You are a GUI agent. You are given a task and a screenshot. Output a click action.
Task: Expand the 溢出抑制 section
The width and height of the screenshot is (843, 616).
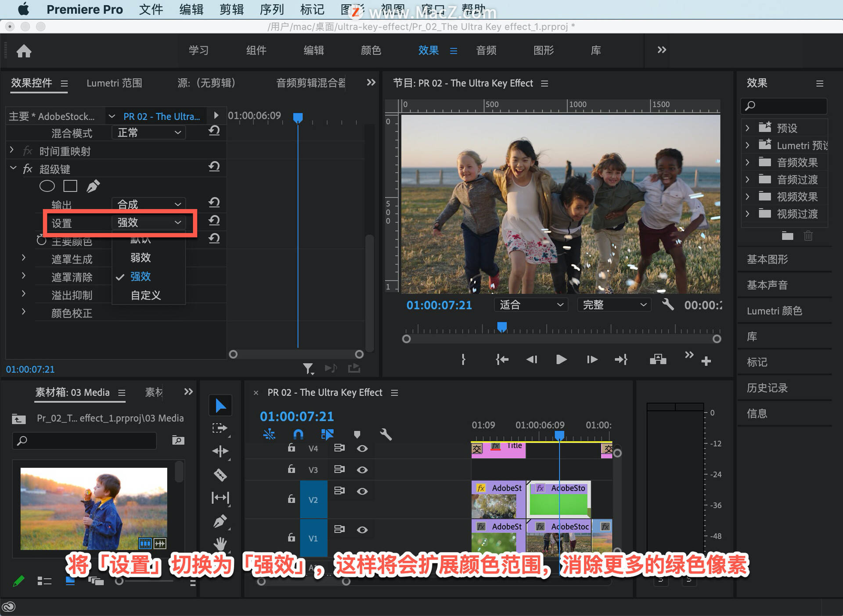pyautogui.click(x=24, y=294)
